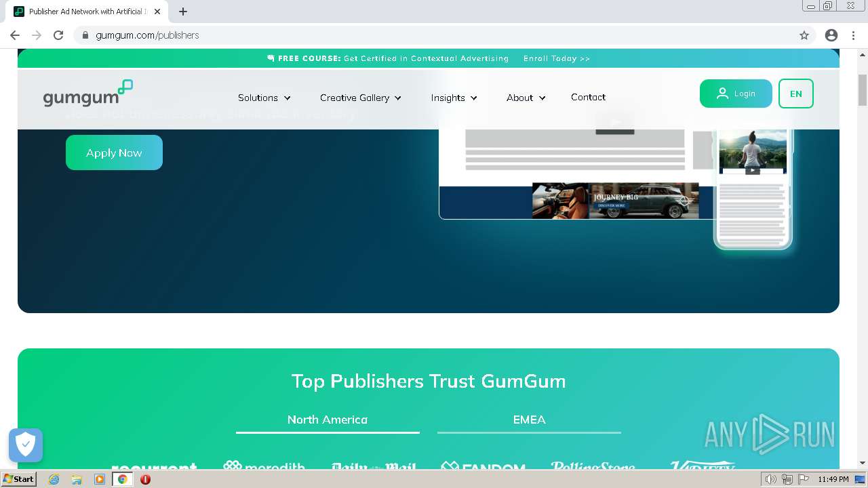Expand the Solutions menu

[x=264, y=98]
